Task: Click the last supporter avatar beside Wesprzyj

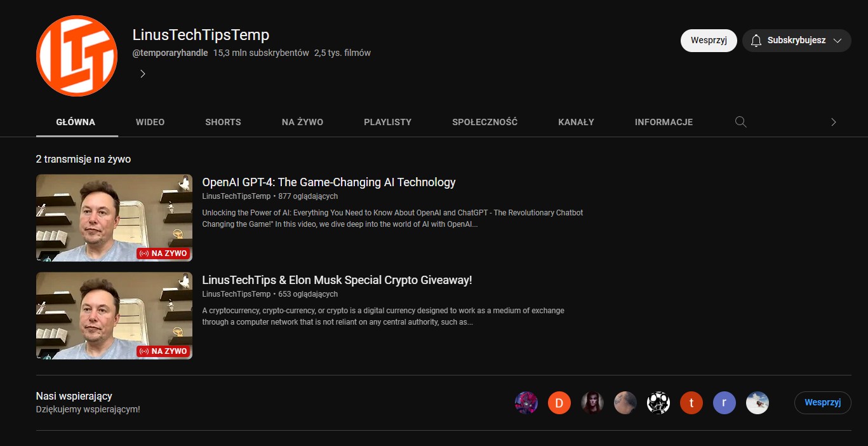Action: pyautogui.click(x=758, y=403)
